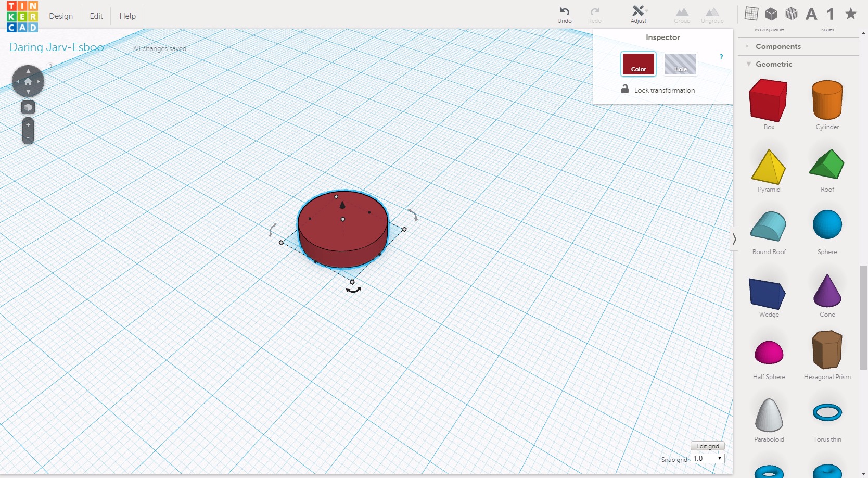Open the letters category icon A
This screenshot has width=868, height=478.
811,14
